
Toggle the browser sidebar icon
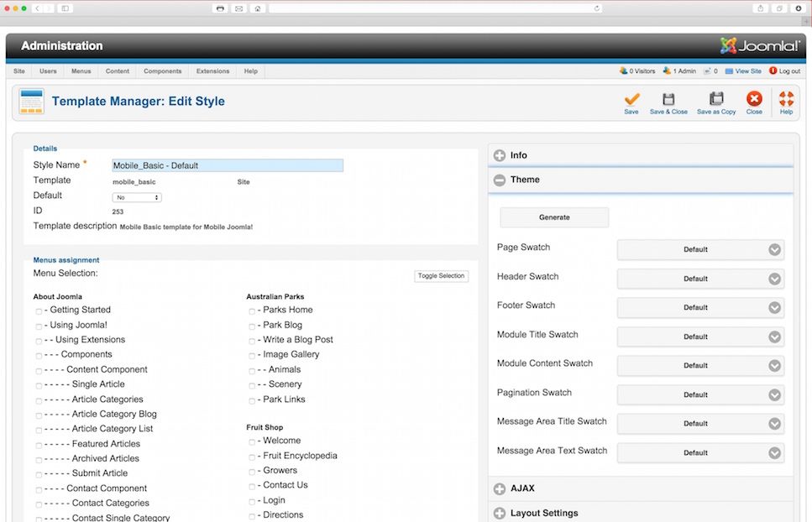point(65,8)
